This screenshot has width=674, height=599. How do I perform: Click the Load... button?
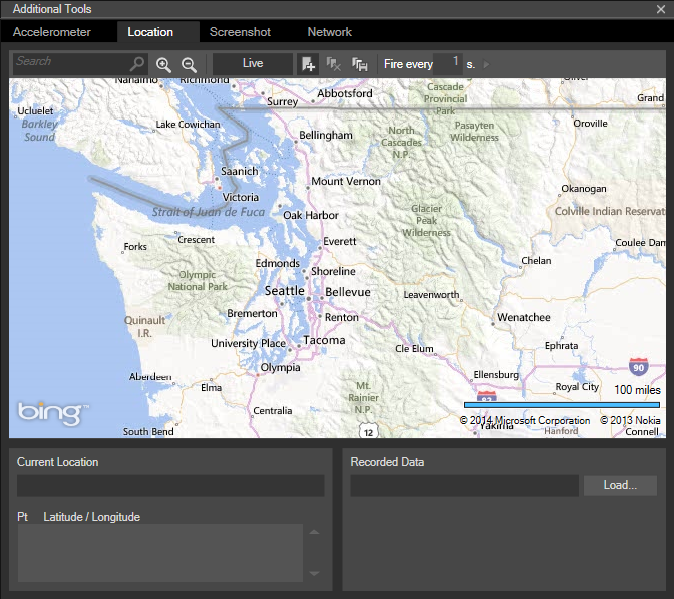coord(620,485)
